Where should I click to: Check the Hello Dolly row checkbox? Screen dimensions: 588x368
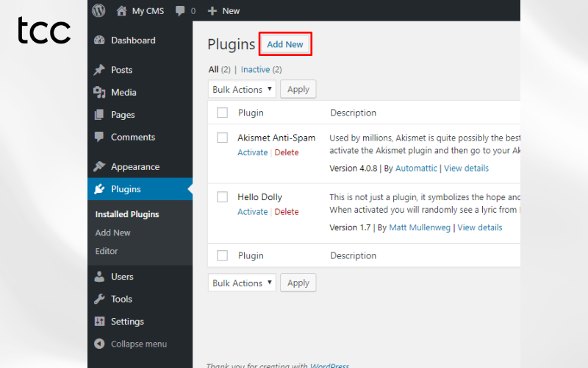(x=223, y=197)
